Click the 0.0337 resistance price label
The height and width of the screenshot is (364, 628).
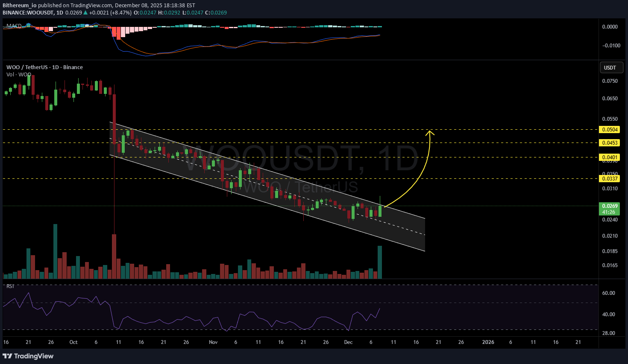(610, 179)
